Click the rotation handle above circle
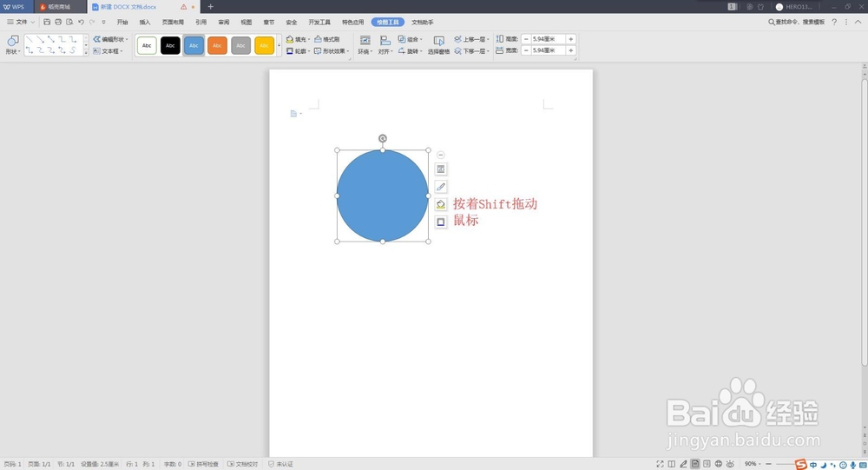 click(383, 138)
